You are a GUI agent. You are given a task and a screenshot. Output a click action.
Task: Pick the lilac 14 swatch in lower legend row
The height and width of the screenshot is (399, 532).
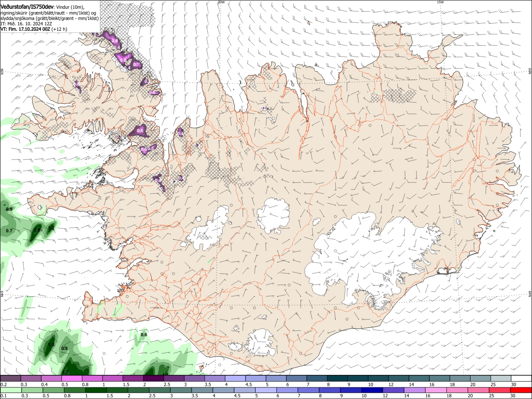415,390
